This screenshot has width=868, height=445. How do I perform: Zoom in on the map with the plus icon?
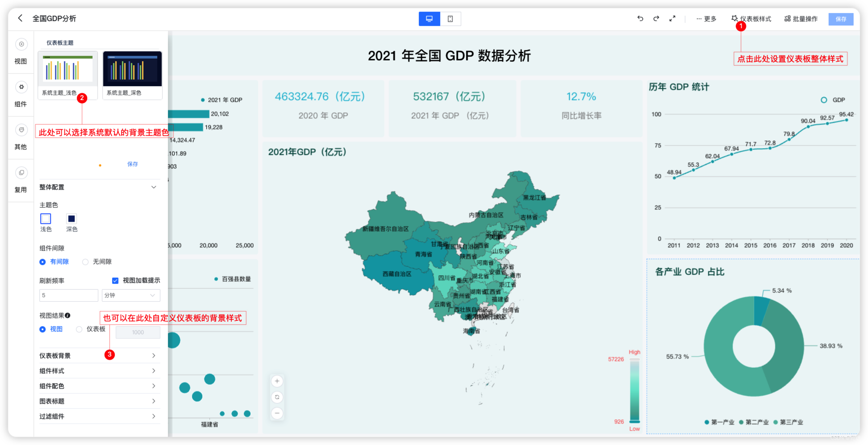click(277, 381)
